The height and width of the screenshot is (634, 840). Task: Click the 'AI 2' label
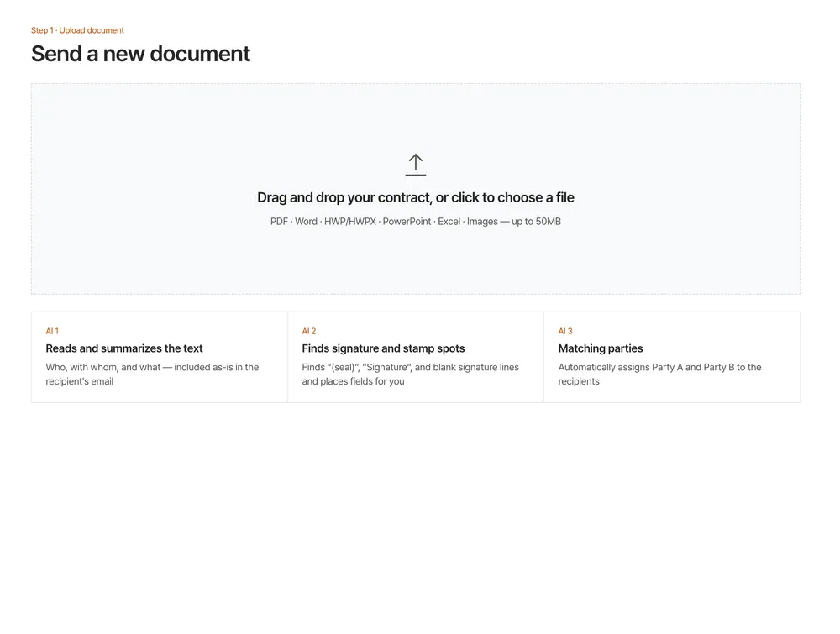[x=308, y=331]
